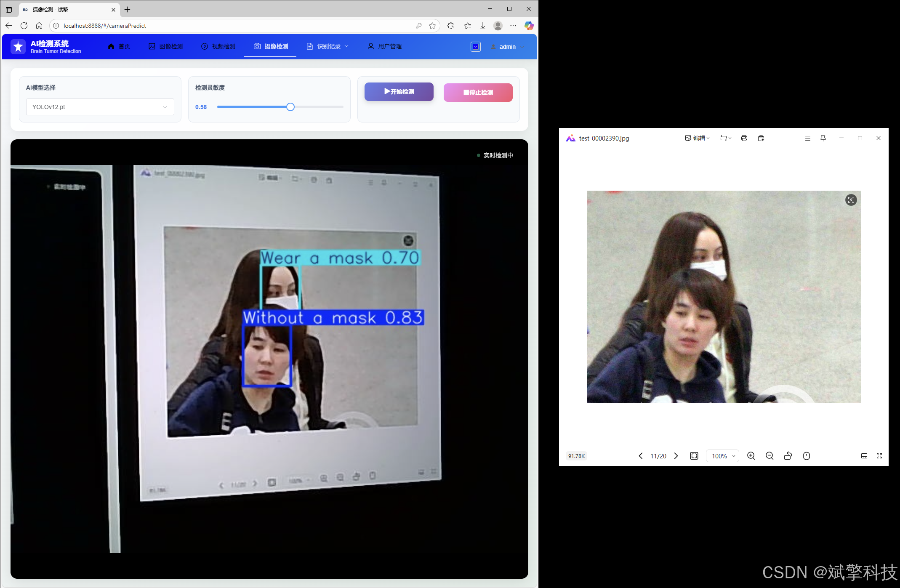
Task: Open the 识别记录 menu
Action: coord(328,46)
